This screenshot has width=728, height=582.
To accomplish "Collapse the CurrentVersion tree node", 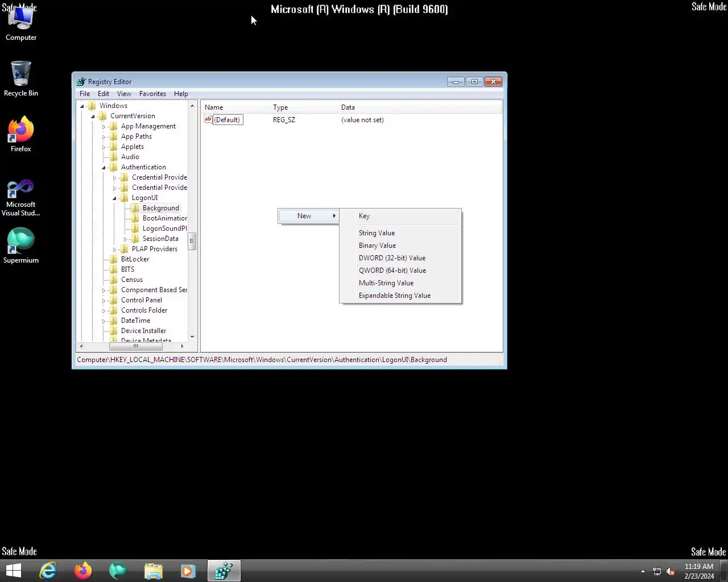I will tap(93, 117).
